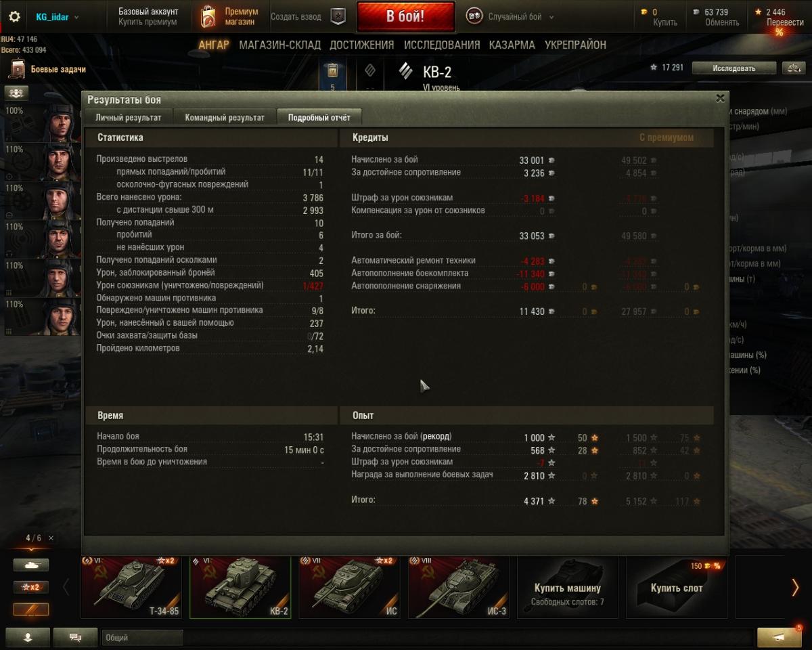Open the Premium shop bag icon

tap(208, 18)
